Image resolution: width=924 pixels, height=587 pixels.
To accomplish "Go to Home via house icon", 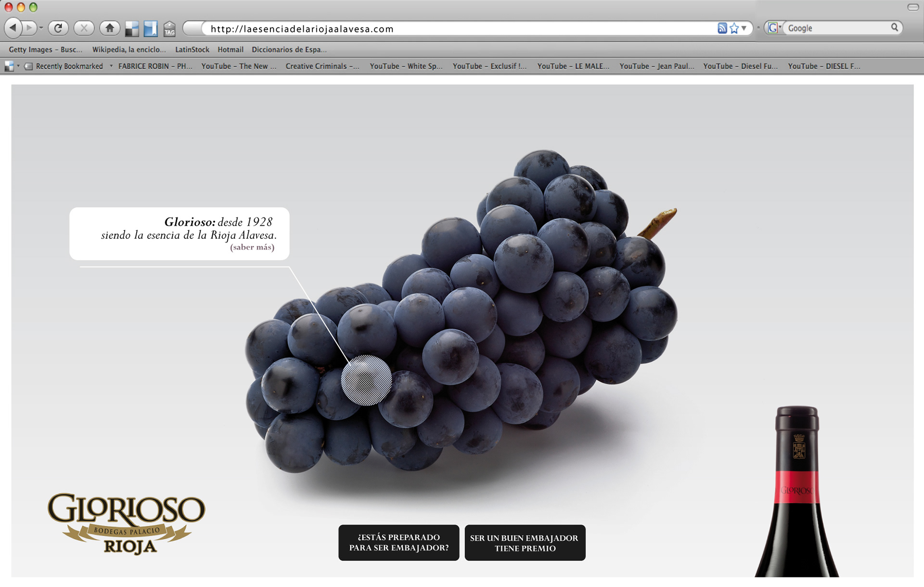I will tap(110, 28).
